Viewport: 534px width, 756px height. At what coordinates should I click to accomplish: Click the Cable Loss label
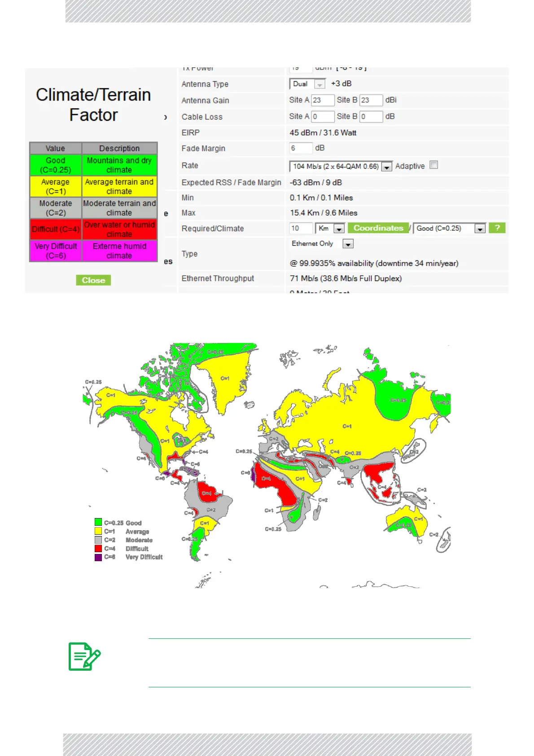[x=202, y=117]
